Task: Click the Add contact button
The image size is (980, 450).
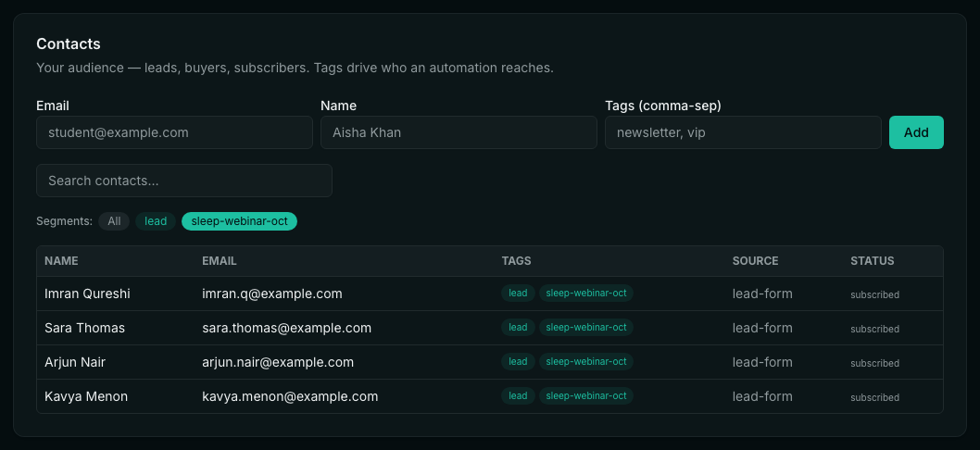Action: click(x=916, y=132)
